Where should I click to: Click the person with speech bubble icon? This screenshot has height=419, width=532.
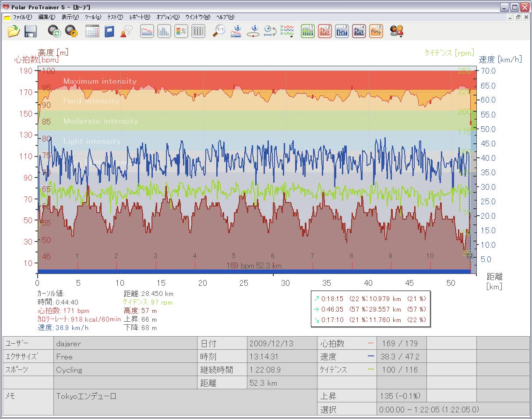pyautogui.click(x=126, y=31)
